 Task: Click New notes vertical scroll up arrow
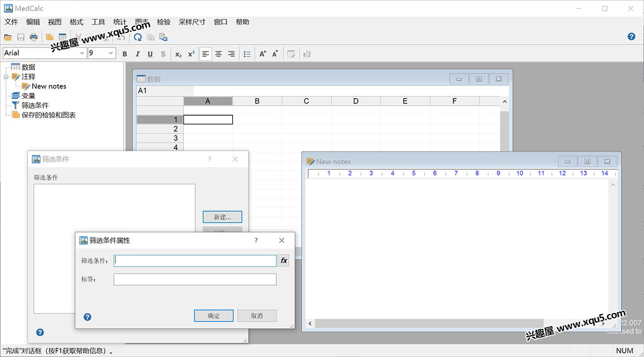613,184
